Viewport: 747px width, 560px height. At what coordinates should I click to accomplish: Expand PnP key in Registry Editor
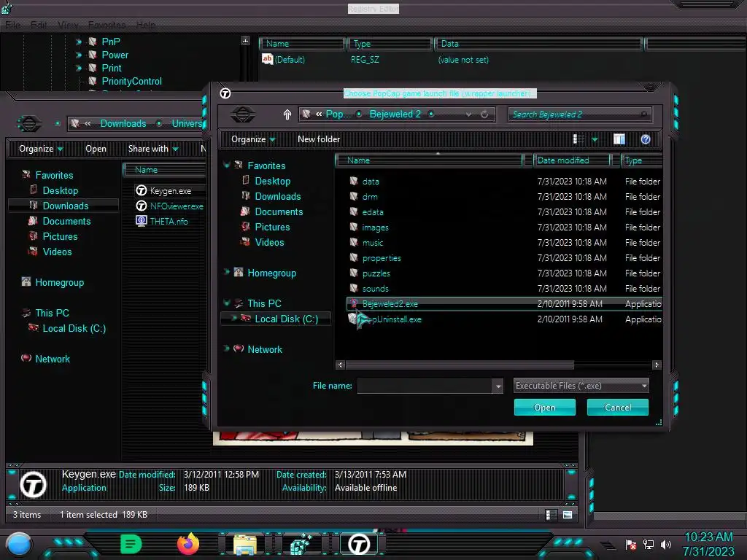click(x=79, y=42)
